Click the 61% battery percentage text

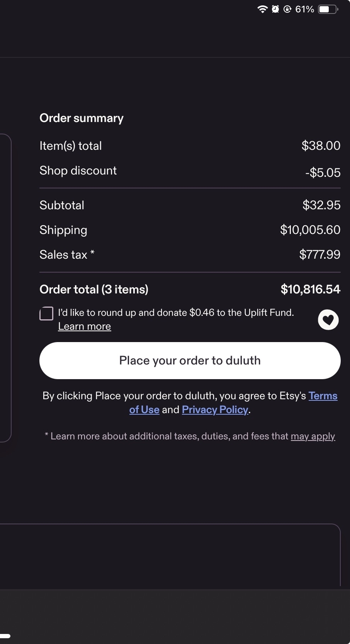(x=304, y=9)
